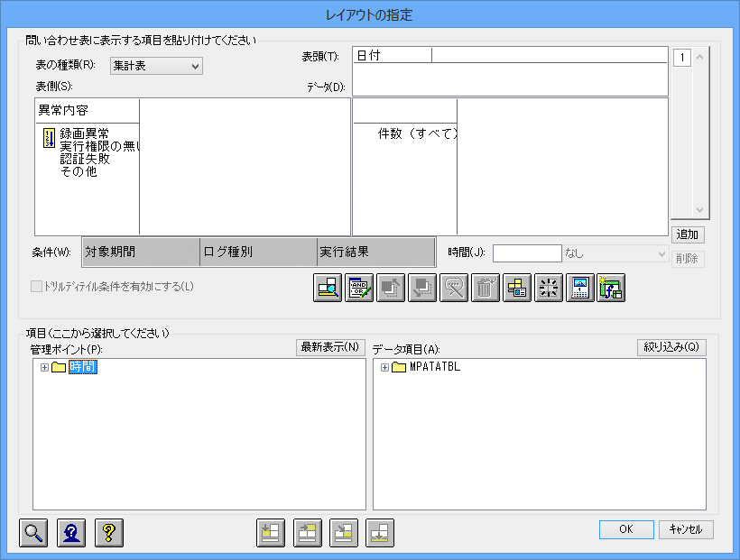This screenshot has height=560, width=740.
Task: Click the scroll up arrow of the page list
Action: [700, 57]
